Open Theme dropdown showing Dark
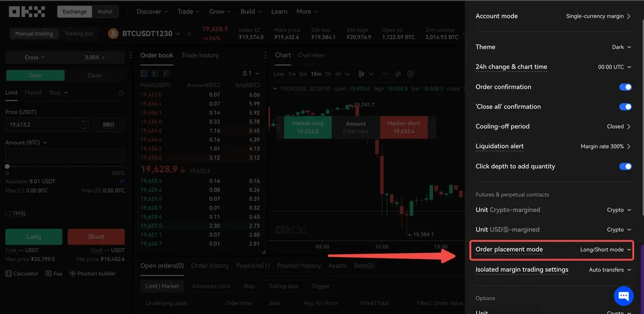This screenshot has width=644, height=314. [621, 47]
